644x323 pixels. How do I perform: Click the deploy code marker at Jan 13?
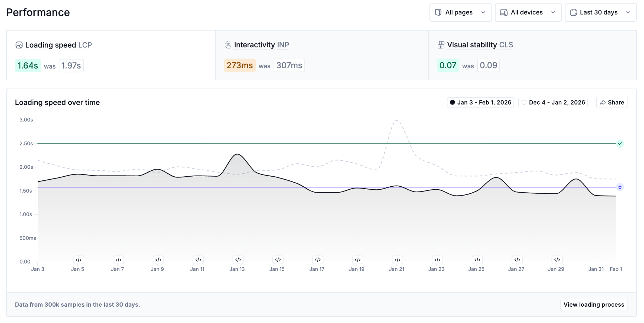tap(238, 260)
